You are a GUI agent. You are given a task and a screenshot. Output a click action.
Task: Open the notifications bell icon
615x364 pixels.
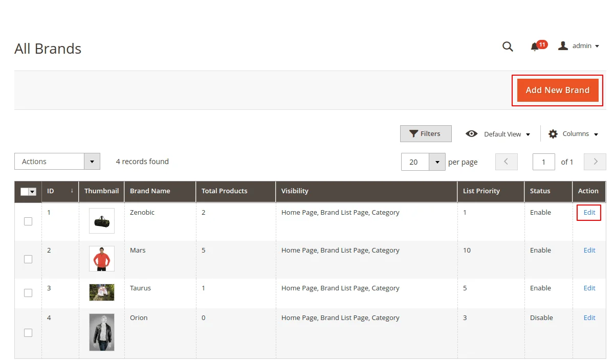pos(535,47)
